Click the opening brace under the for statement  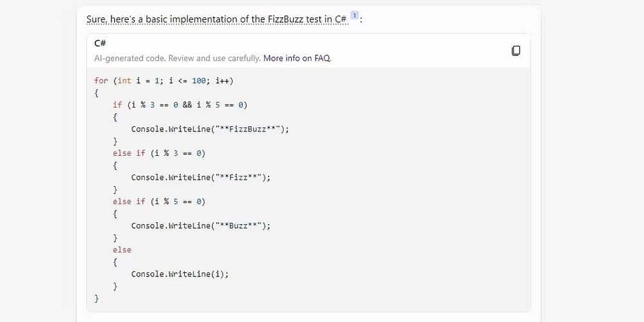[x=97, y=93]
